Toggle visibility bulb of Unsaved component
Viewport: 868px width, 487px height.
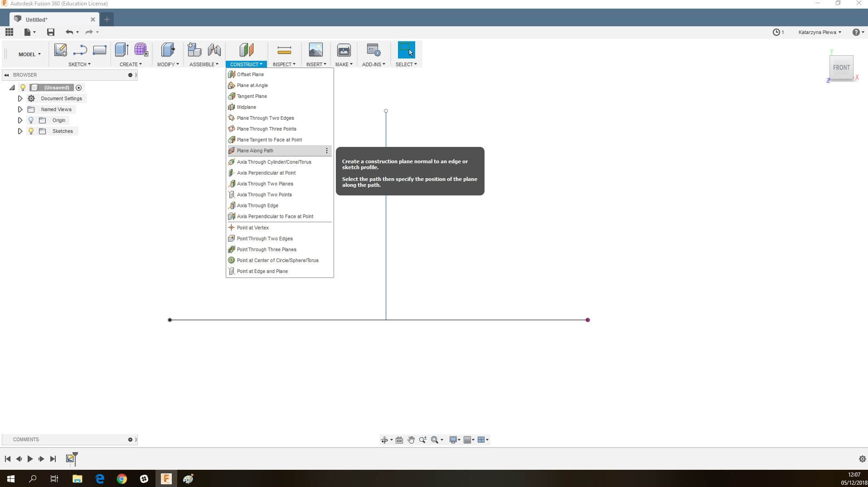[x=23, y=88]
